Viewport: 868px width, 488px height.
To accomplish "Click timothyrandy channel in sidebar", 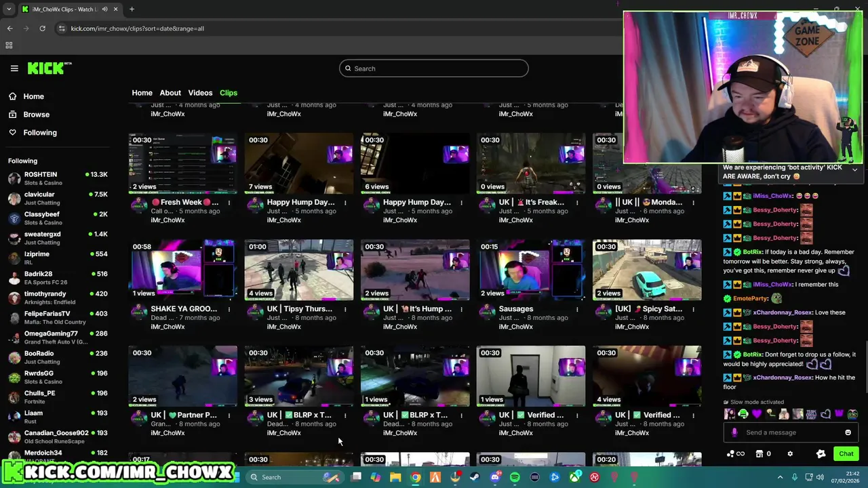I will pos(58,298).
